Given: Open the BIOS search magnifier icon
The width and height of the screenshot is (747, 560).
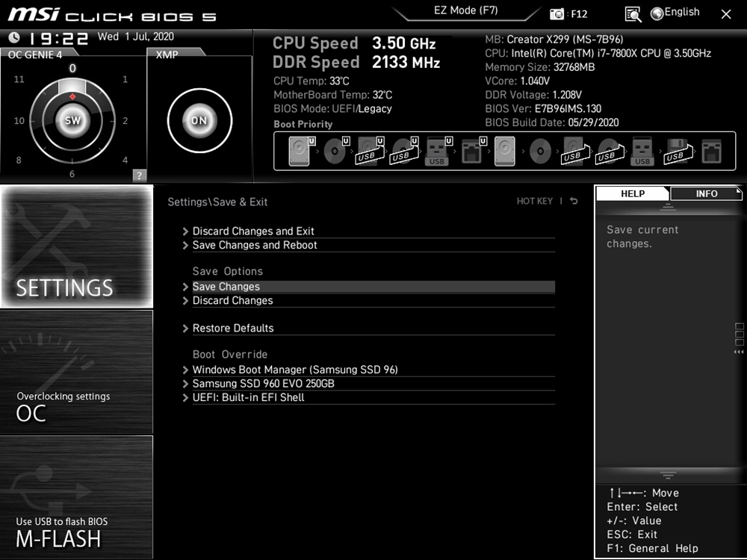Looking at the screenshot, I should (633, 14).
